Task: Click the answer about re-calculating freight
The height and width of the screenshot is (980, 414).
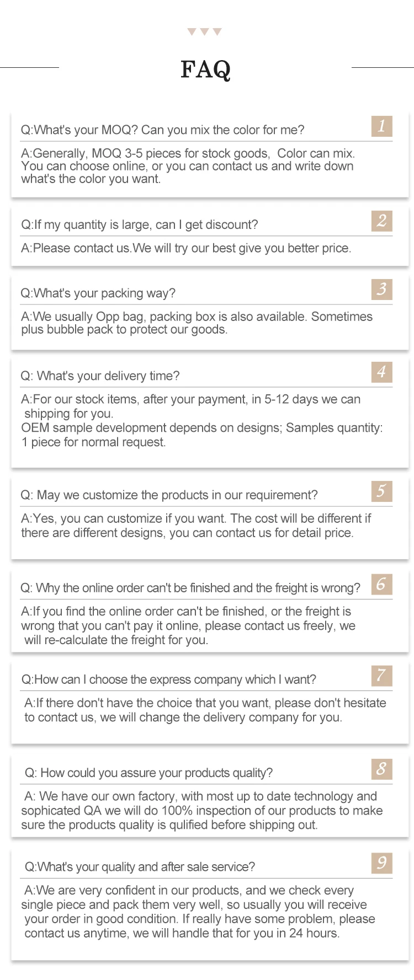Action: point(188,626)
